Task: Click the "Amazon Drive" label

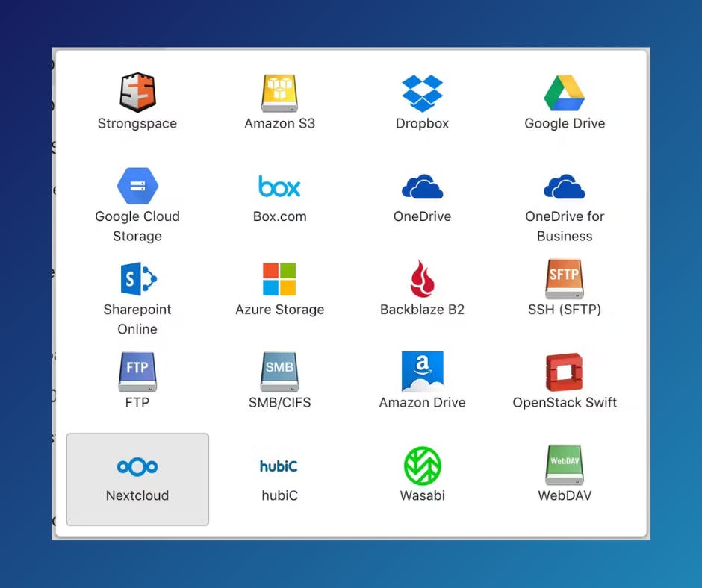Action: pos(422,403)
